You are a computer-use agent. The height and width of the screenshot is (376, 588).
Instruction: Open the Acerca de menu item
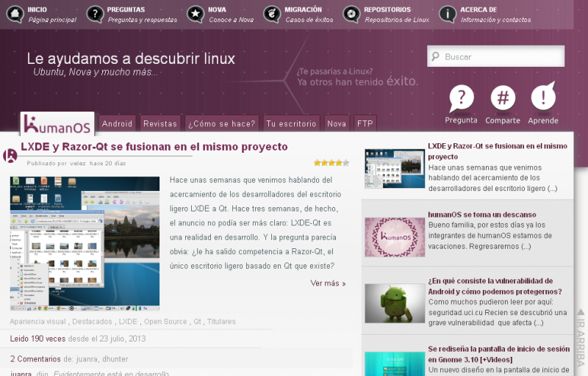tap(485, 14)
